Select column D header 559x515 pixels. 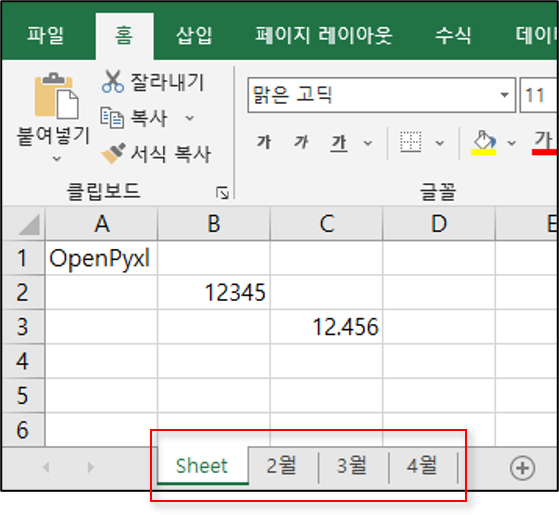(439, 223)
